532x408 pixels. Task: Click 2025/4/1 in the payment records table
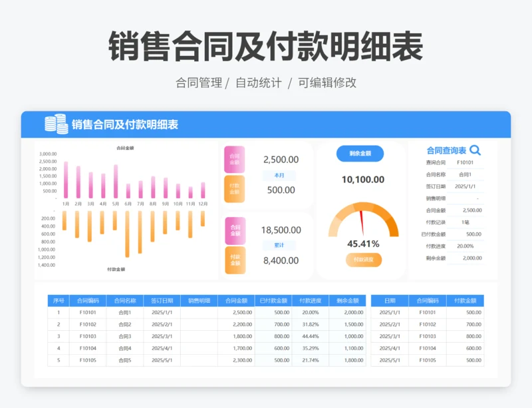pos(390,348)
